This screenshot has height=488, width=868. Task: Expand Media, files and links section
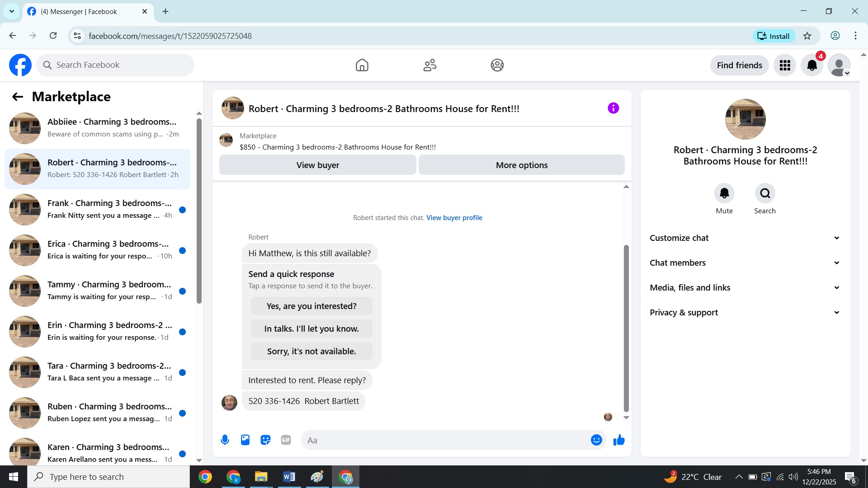(745, 288)
